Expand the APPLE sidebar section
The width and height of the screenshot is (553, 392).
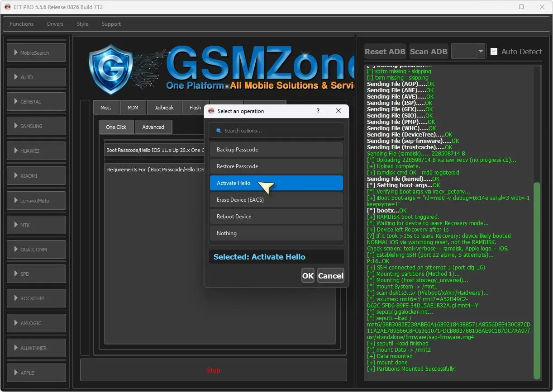[36, 373]
